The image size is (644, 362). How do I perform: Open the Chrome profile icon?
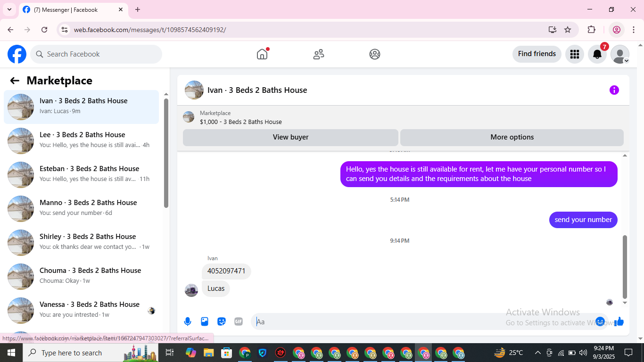[616, 30]
